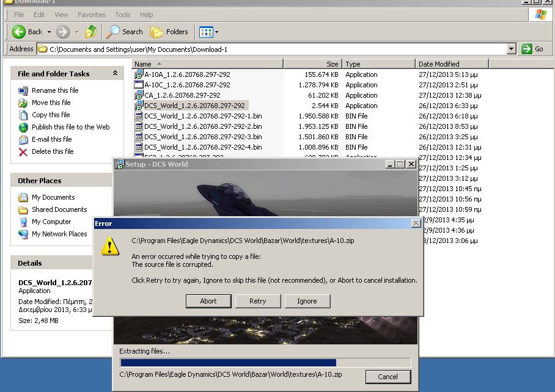This screenshot has height=392, width=555.
Task: Click the Go button next to address bar
Action: click(532, 49)
